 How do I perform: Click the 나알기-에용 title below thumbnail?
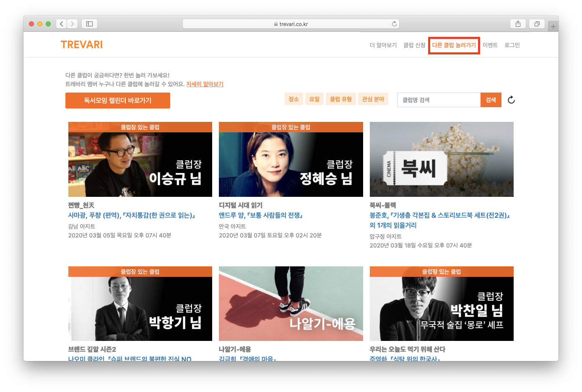[x=235, y=349]
